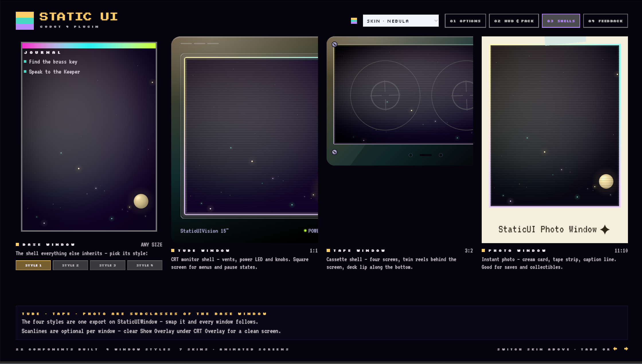Select the 03 Shells tab
Screen dimensions: 642x364
pos(561,21)
